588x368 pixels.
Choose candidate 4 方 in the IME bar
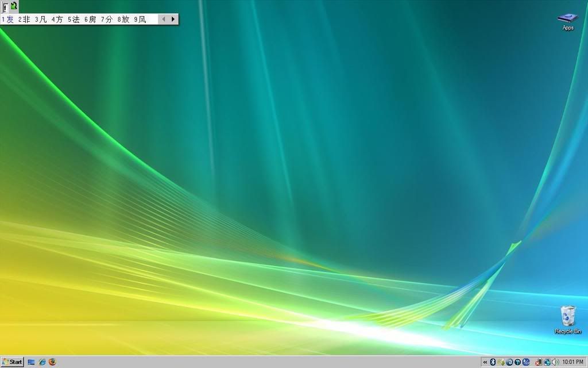click(57, 20)
